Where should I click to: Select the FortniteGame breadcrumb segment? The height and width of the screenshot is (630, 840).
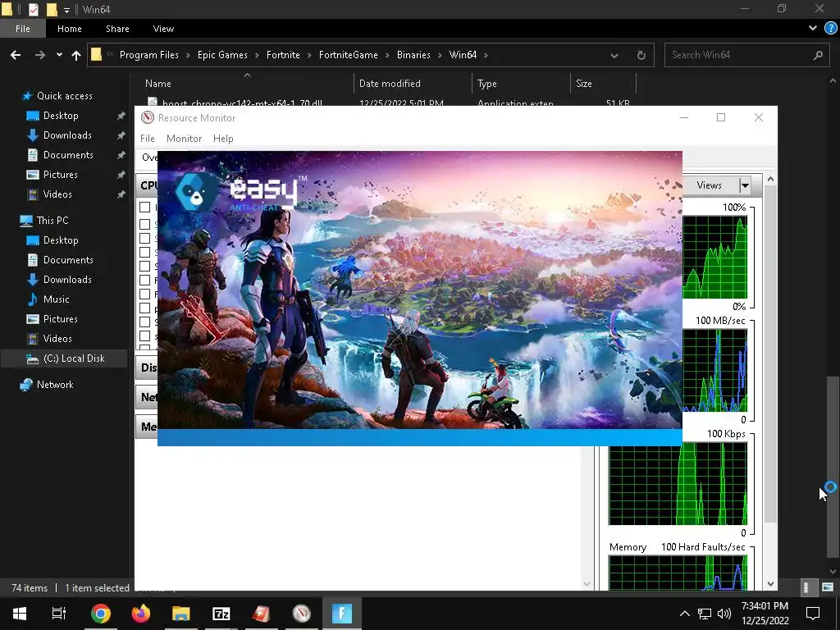[348, 55]
